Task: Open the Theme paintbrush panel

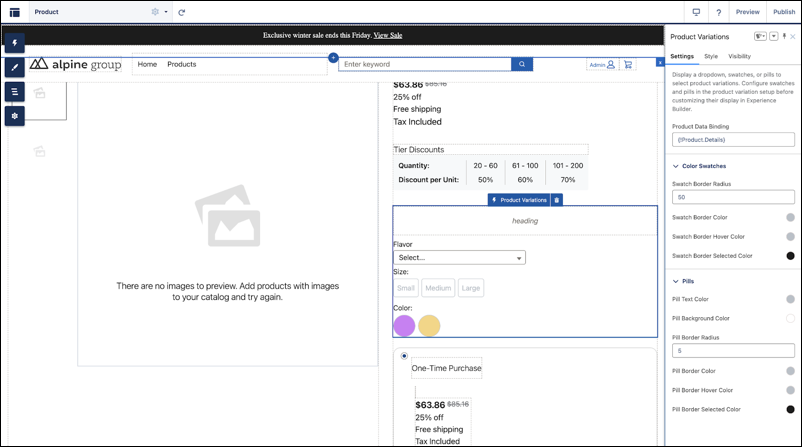Action: (15, 67)
